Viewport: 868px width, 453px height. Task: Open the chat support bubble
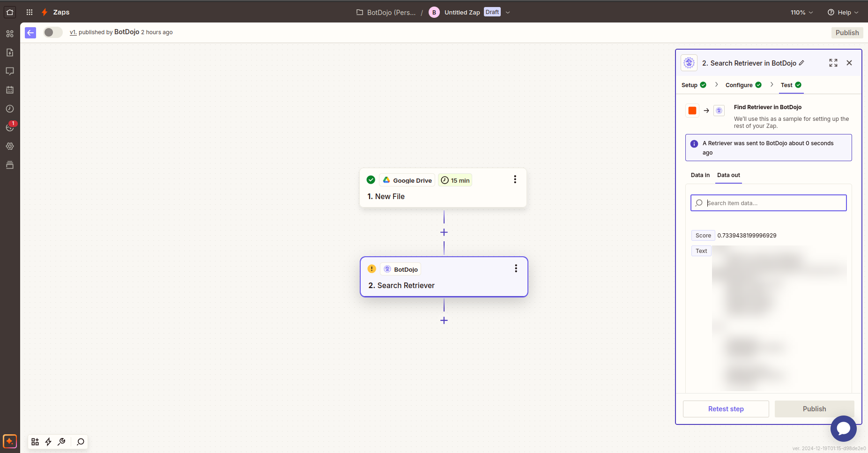(x=844, y=429)
